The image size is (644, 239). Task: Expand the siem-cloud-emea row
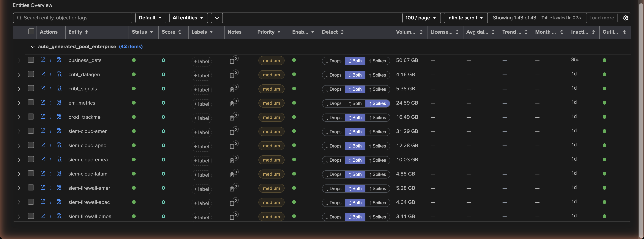(x=19, y=160)
